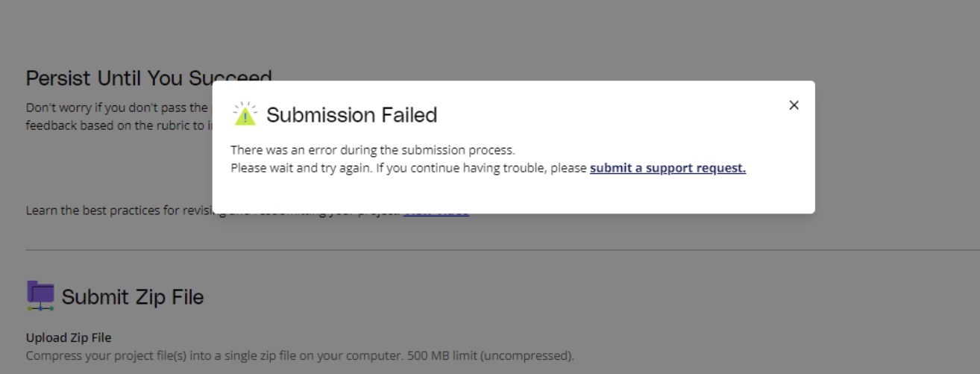Screen dimensions: 980x374
Task: Click the 500 MB limit instruction text
Action: [490, 355]
